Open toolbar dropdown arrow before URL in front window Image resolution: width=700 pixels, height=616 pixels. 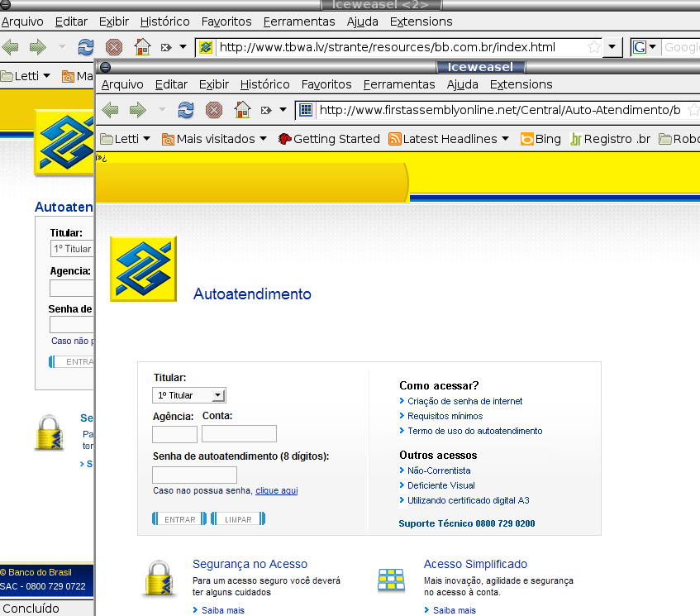point(283,110)
